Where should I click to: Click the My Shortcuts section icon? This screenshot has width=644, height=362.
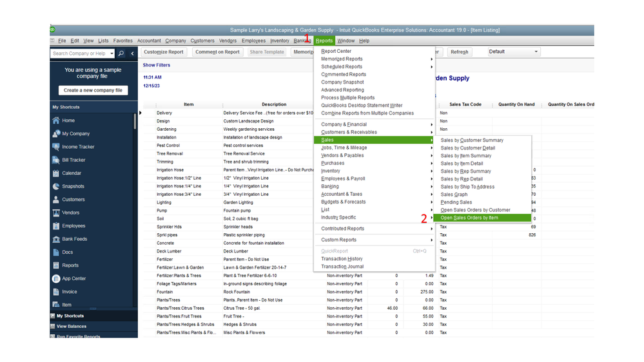pyautogui.click(x=53, y=316)
